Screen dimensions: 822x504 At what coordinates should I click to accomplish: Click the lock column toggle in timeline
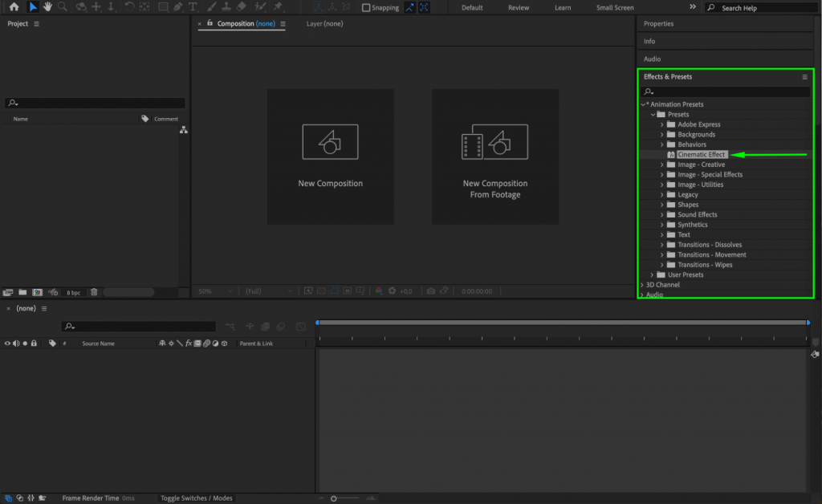click(35, 343)
